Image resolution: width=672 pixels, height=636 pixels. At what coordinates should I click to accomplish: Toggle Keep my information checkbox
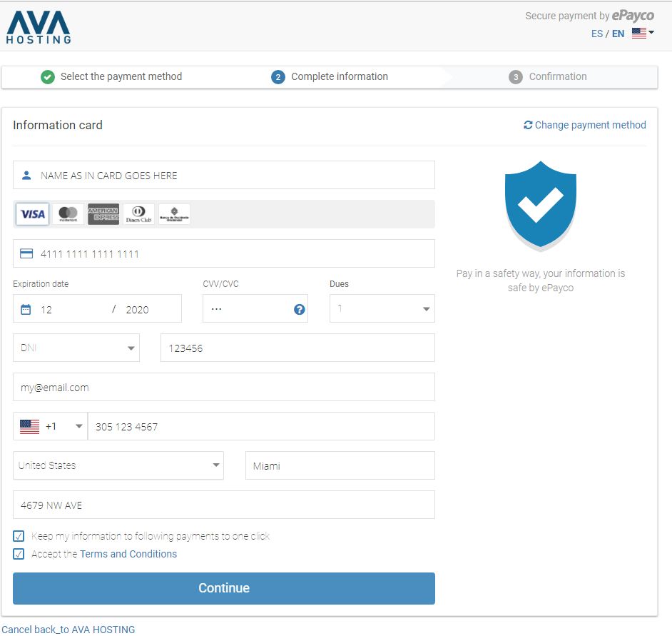click(x=19, y=536)
